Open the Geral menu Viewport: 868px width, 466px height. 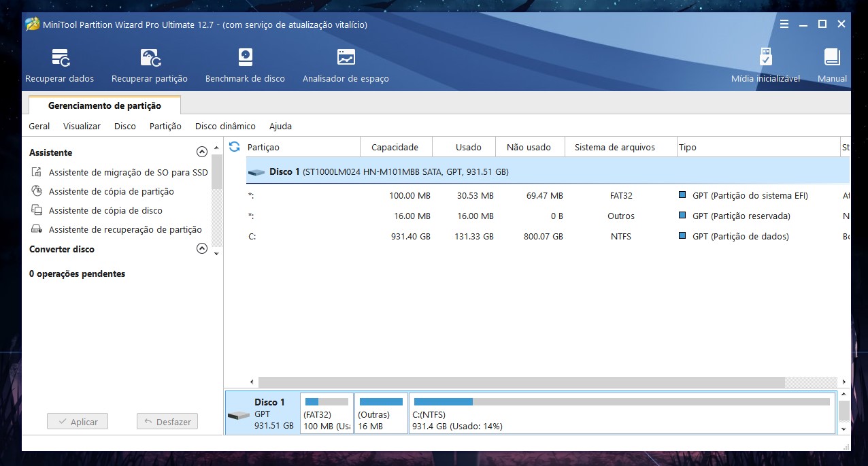39,127
